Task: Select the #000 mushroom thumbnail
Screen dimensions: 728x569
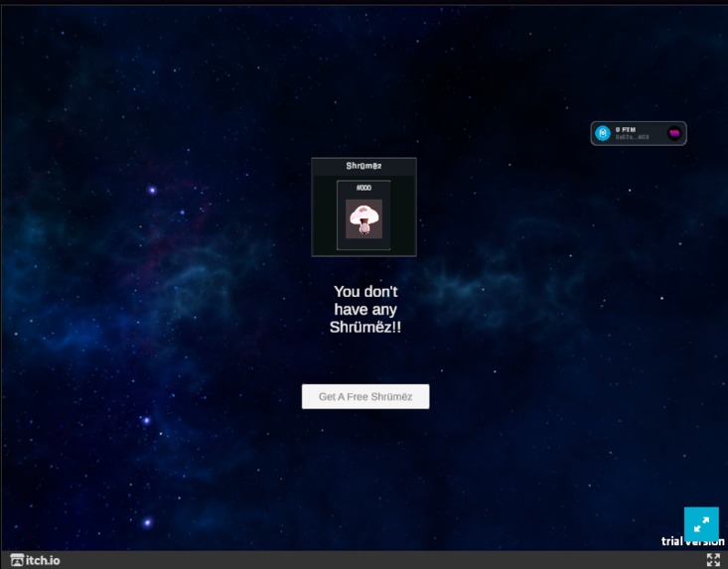Action: (x=364, y=219)
